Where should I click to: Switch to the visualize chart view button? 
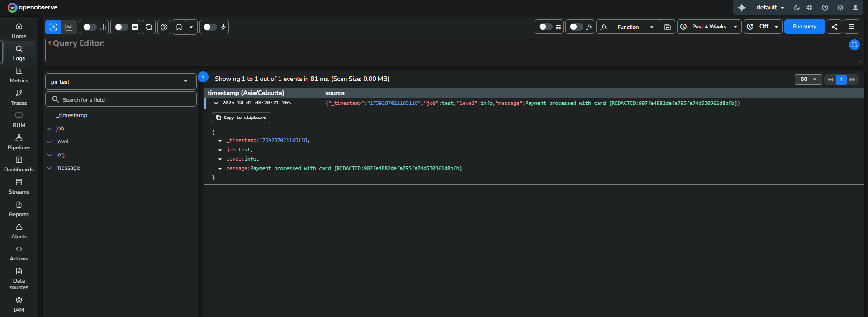click(x=69, y=27)
